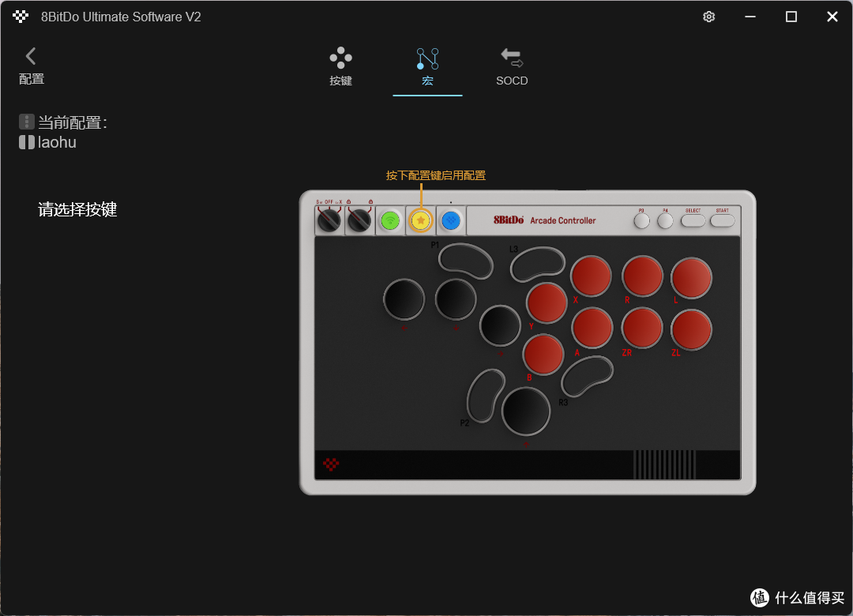Close the 8BitDo Ultimate Software window

[x=832, y=17]
